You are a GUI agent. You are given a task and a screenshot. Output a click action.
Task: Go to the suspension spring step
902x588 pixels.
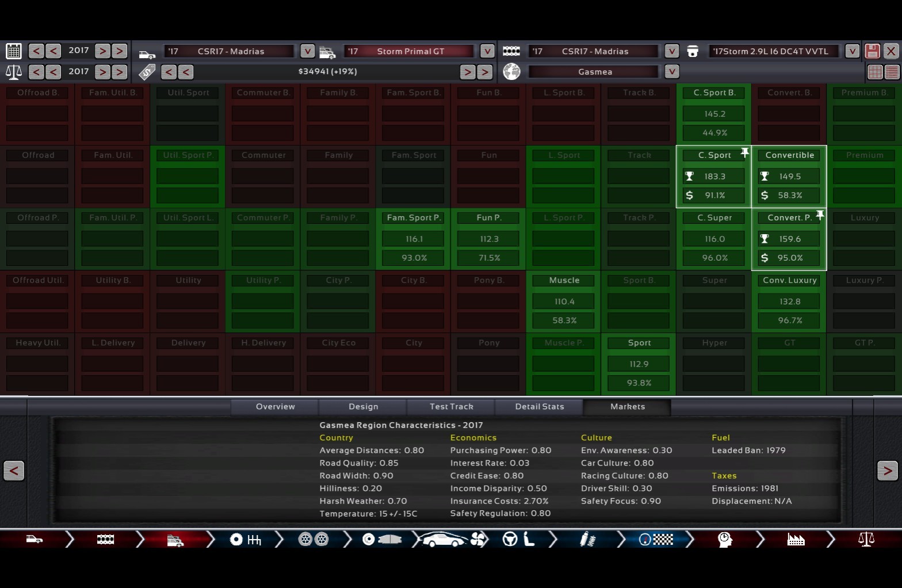point(587,539)
